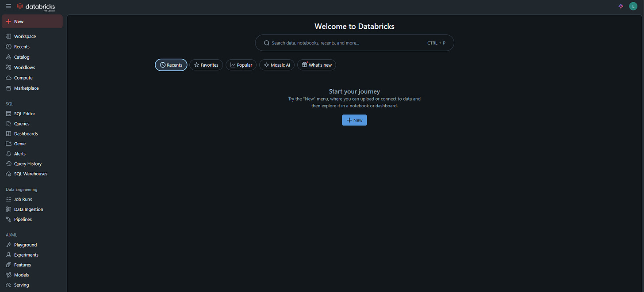Click the Workflows sidebar icon
644x292 pixels.
click(x=9, y=67)
